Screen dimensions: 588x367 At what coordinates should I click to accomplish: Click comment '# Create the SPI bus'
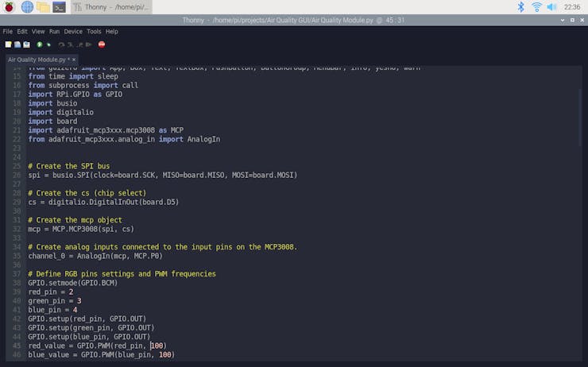click(x=69, y=166)
